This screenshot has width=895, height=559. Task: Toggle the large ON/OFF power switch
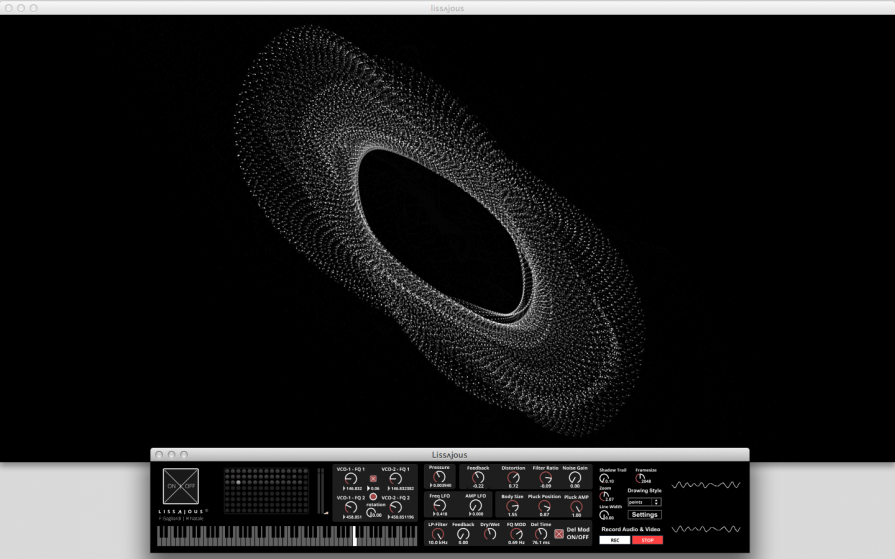click(x=180, y=486)
